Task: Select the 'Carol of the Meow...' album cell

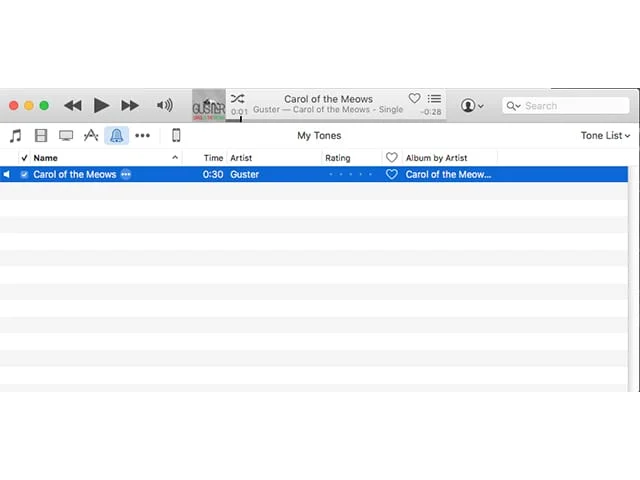Action: click(x=448, y=174)
